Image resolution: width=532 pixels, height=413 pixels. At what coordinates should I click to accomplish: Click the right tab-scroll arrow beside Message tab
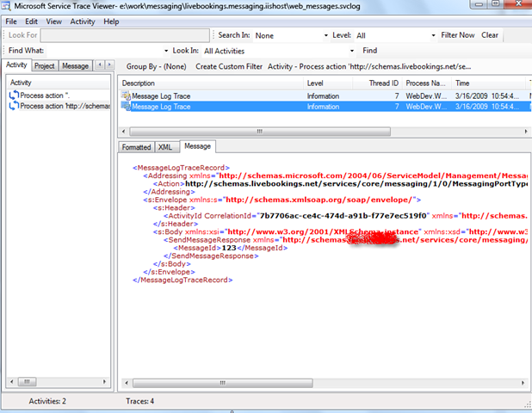tap(109, 65)
